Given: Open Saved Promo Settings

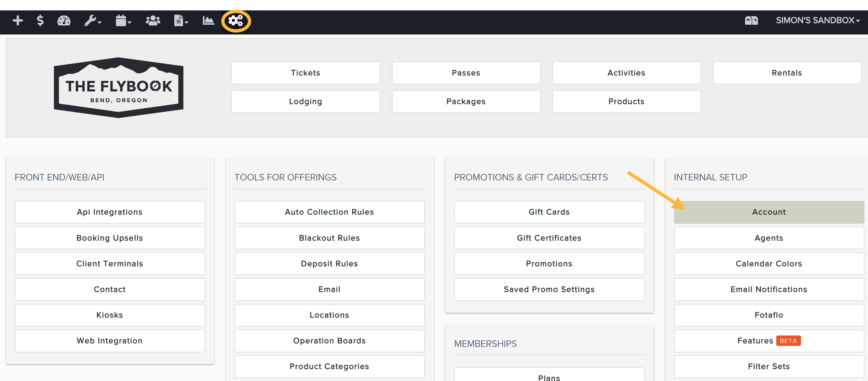Looking at the screenshot, I should pyautogui.click(x=549, y=289).
